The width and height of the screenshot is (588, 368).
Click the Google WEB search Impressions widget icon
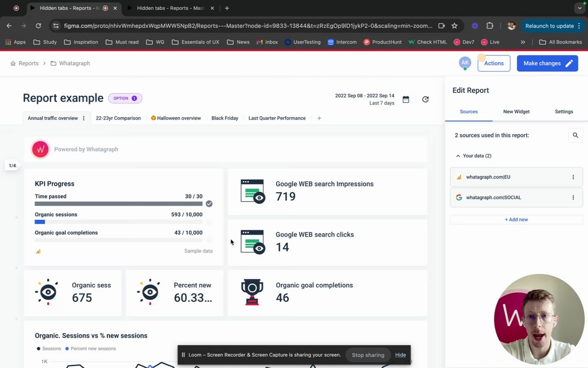[x=253, y=191]
